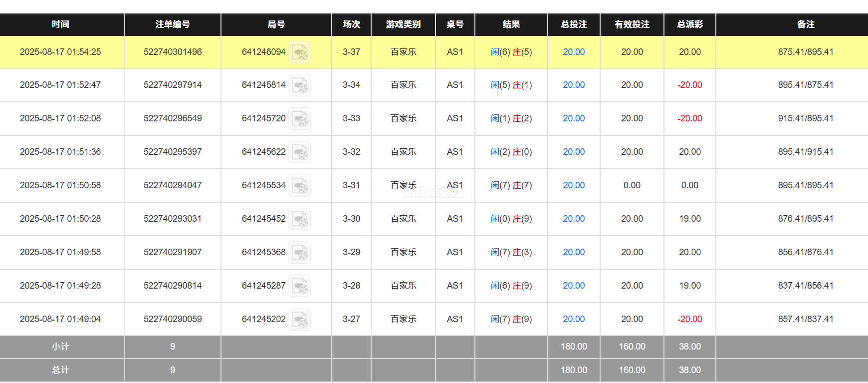Click replay icon beside round 641245814
Viewport: 868px width, 383px height.
[x=300, y=85]
